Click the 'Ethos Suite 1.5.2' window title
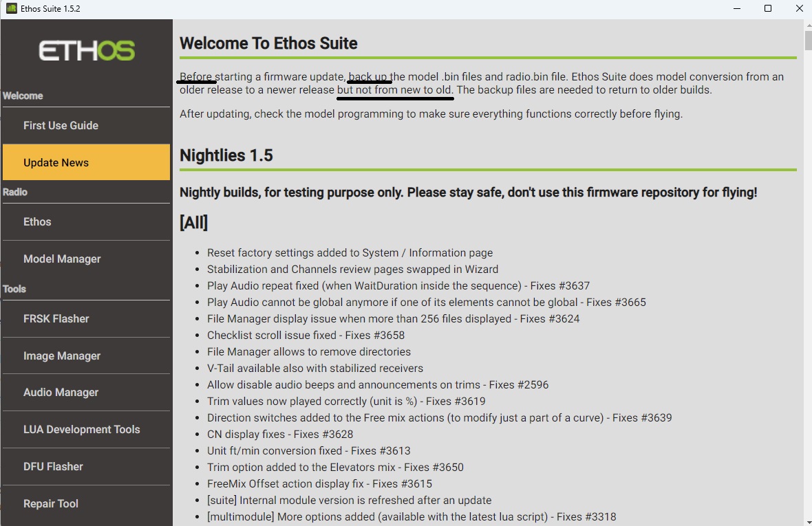This screenshot has height=526, width=812. [x=50, y=9]
